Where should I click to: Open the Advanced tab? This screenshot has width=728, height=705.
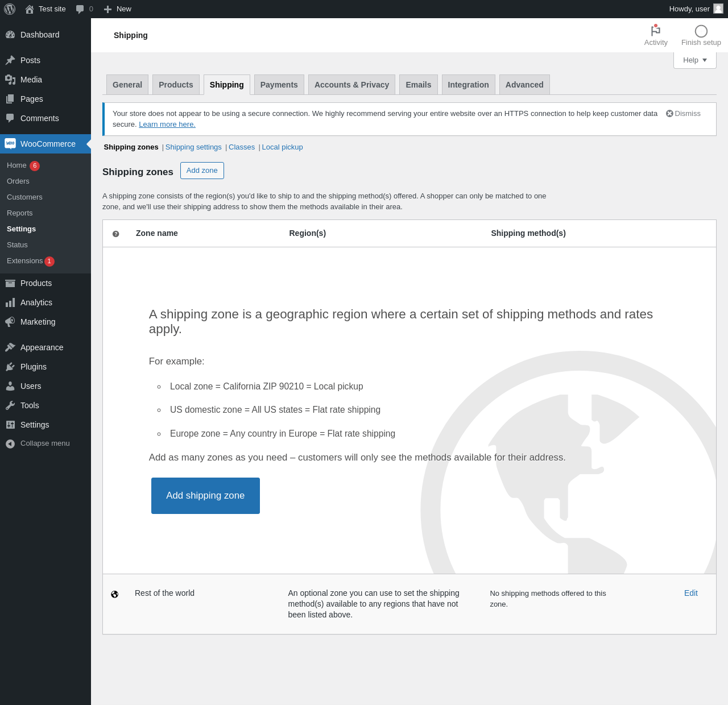tap(524, 85)
